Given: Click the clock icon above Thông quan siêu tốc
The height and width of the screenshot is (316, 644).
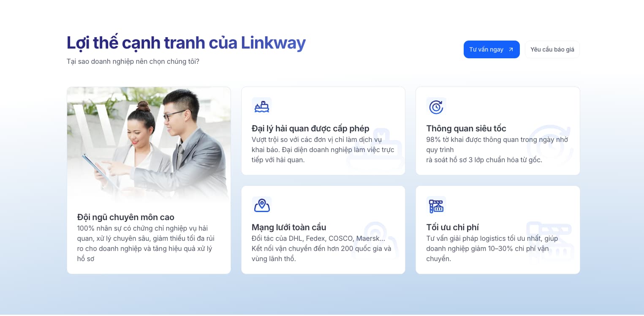Looking at the screenshot, I should coord(436,107).
